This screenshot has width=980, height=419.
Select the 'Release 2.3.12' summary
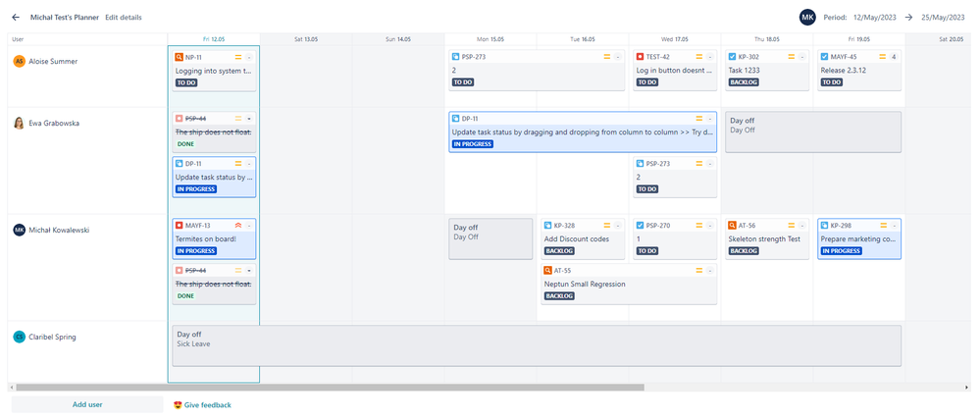point(843,71)
